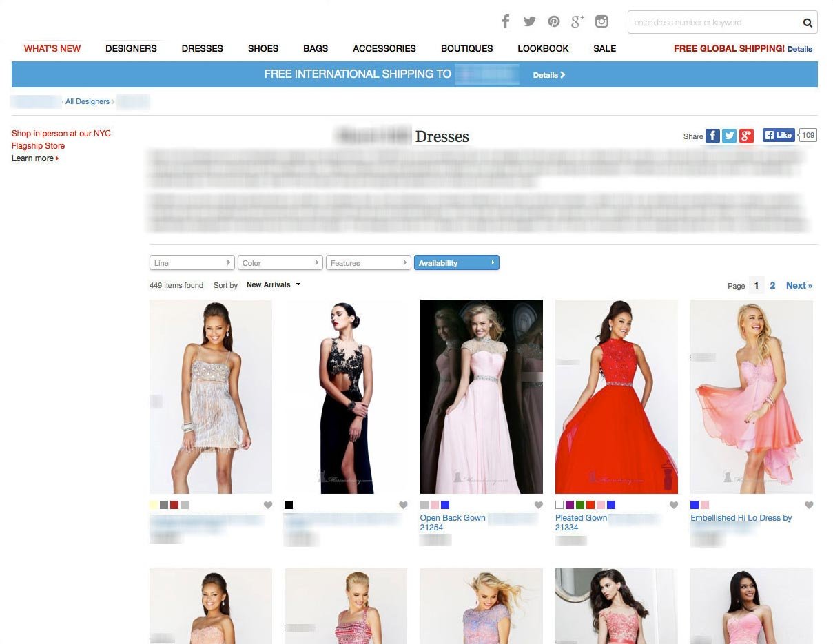Viewport: 833px width, 644px height.
Task: Open the DESIGNERS menu
Action: 131,48
